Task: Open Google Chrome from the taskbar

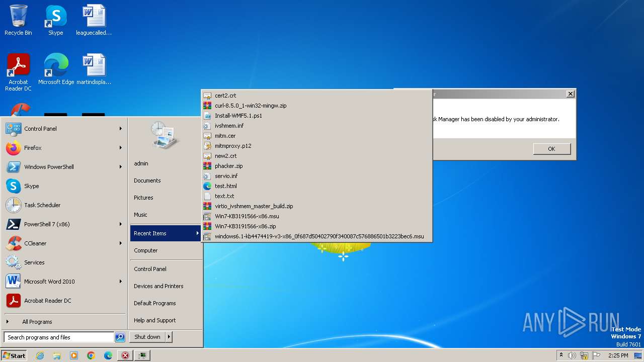Action: (x=91, y=355)
